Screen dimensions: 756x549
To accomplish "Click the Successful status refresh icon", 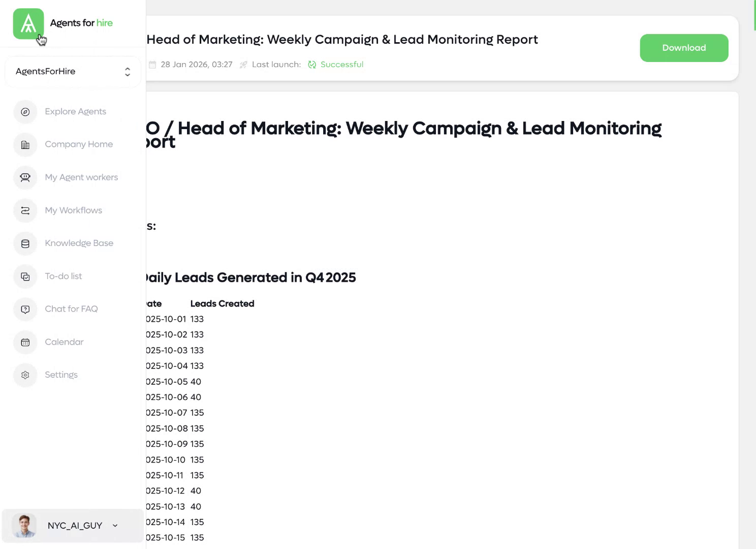I will coord(312,65).
